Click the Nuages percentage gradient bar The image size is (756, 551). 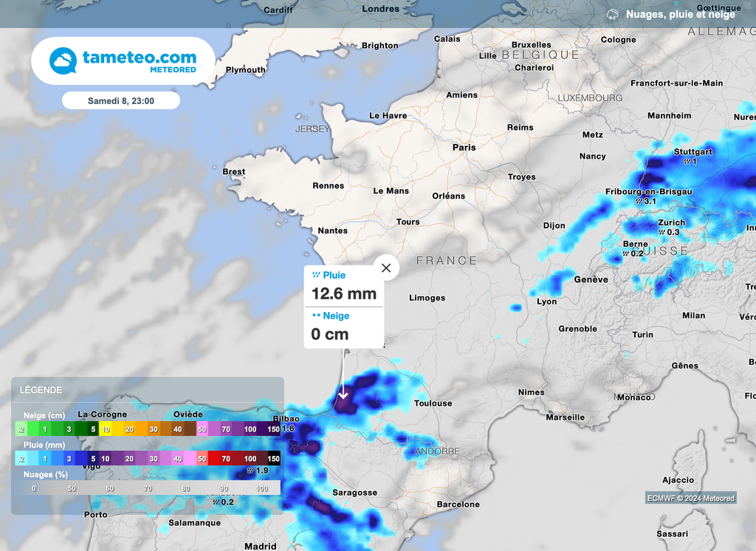tap(148, 488)
